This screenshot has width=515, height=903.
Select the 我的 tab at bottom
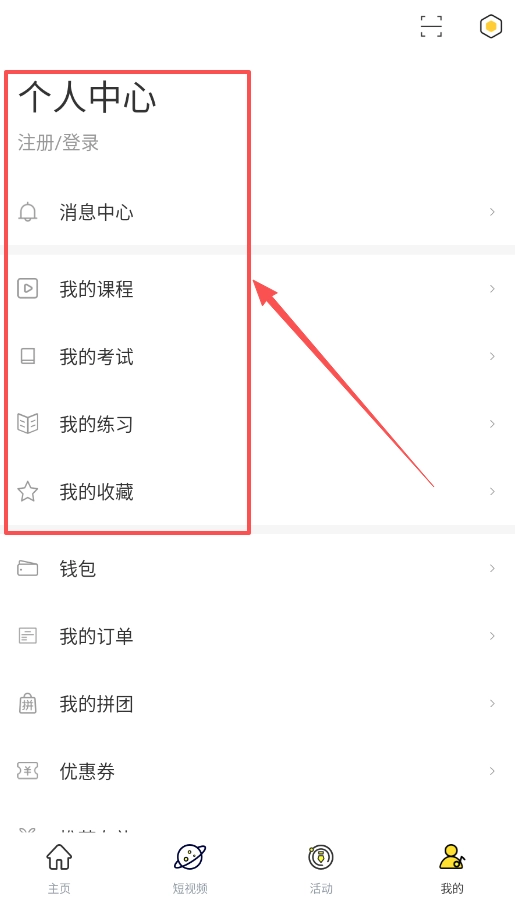click(452, 869)
